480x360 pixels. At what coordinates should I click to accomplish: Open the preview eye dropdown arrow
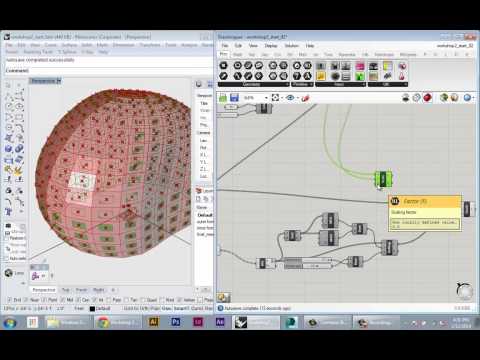[297, 98]
